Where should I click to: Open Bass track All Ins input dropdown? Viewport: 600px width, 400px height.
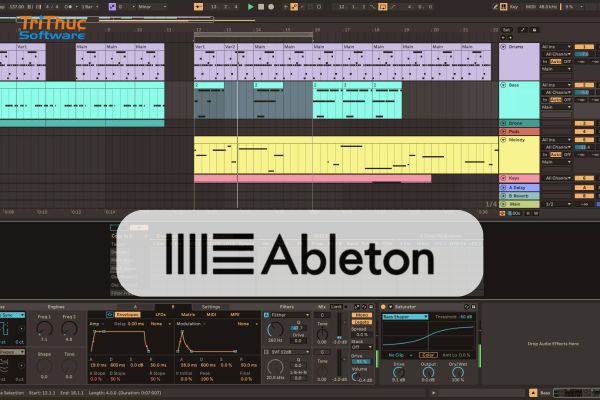pos(556,85)
